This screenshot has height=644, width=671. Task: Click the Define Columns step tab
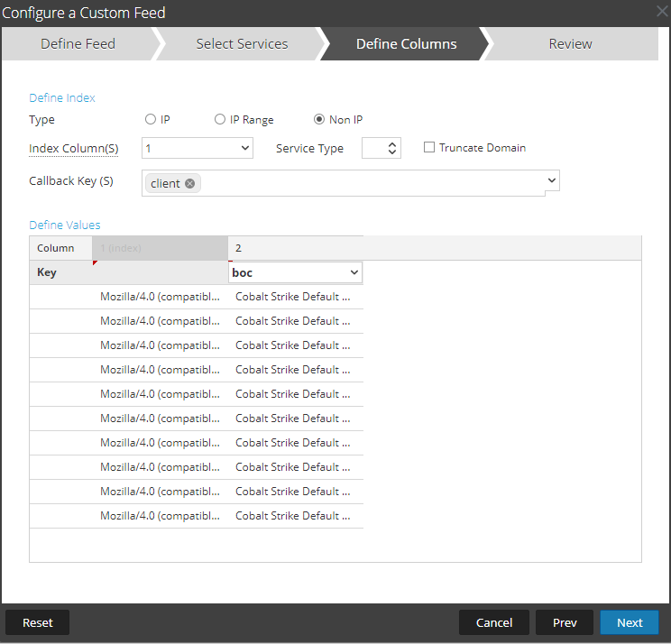pos(406,43)
